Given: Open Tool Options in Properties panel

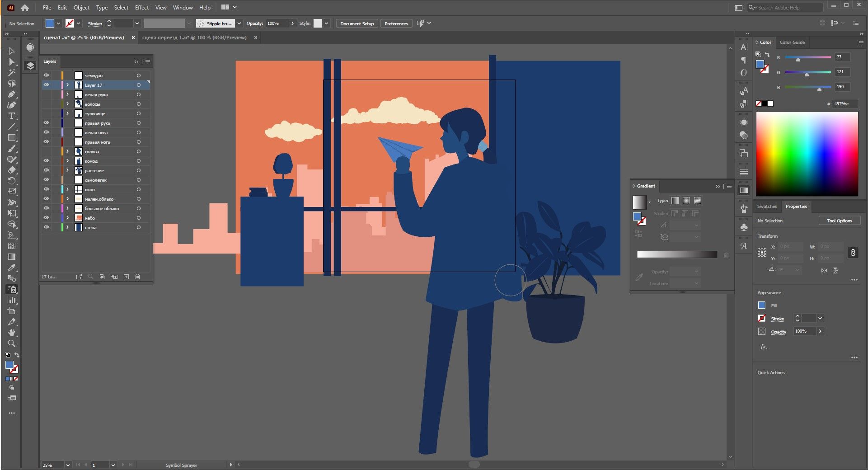Looking at the screenshot, I should pyautogui.click(x=840, y=221).
